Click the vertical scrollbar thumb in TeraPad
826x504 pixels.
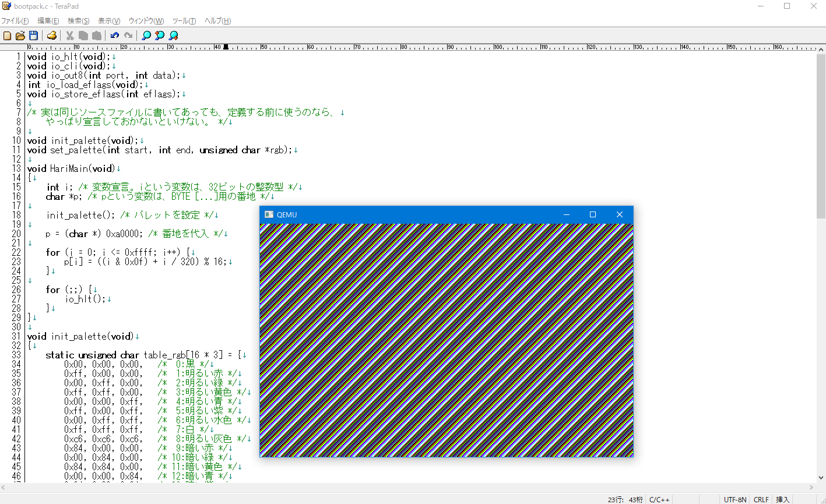[821, 136]
